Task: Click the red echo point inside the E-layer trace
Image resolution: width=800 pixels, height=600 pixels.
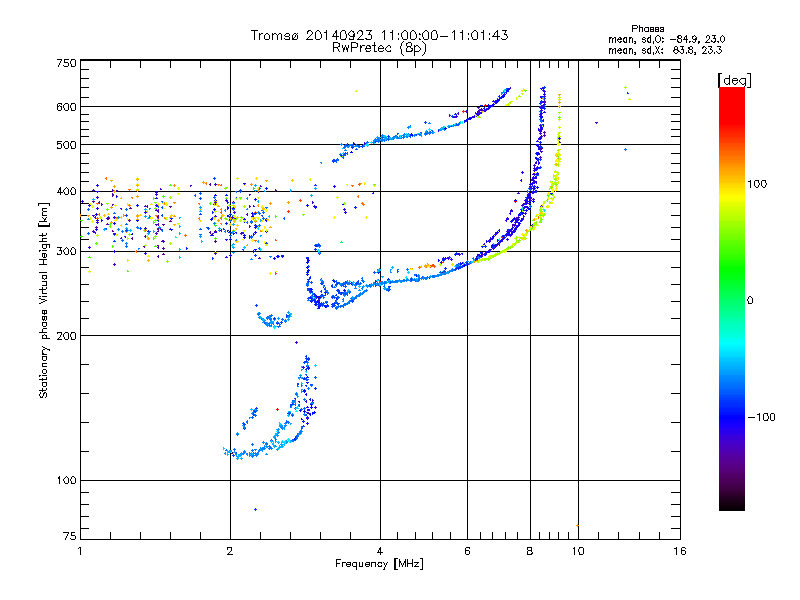Action: click(x=278, y=410)
